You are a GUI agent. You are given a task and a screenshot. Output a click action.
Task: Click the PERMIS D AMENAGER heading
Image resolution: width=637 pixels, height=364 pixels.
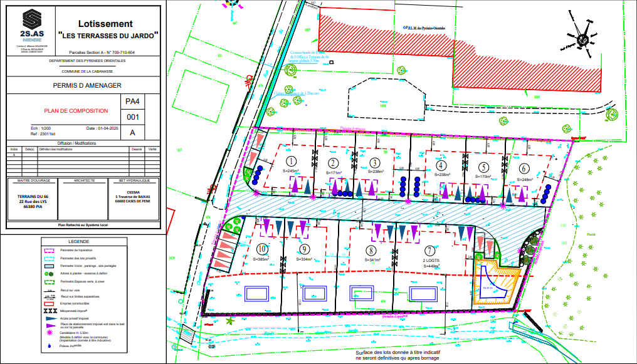click(87, 86)
